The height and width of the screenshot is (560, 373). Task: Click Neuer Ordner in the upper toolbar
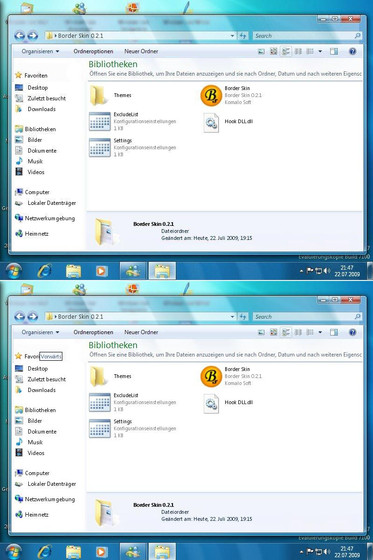click(141, 51)
